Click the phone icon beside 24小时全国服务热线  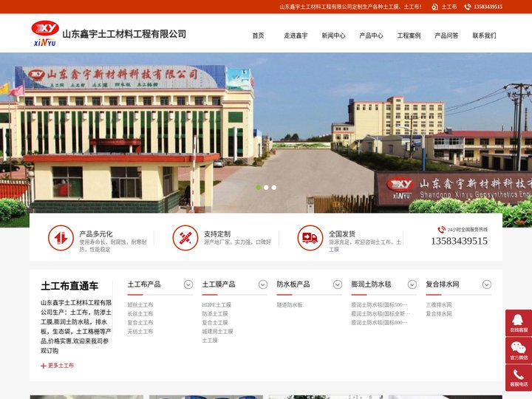pyautogui.click(x=441, y=230)
